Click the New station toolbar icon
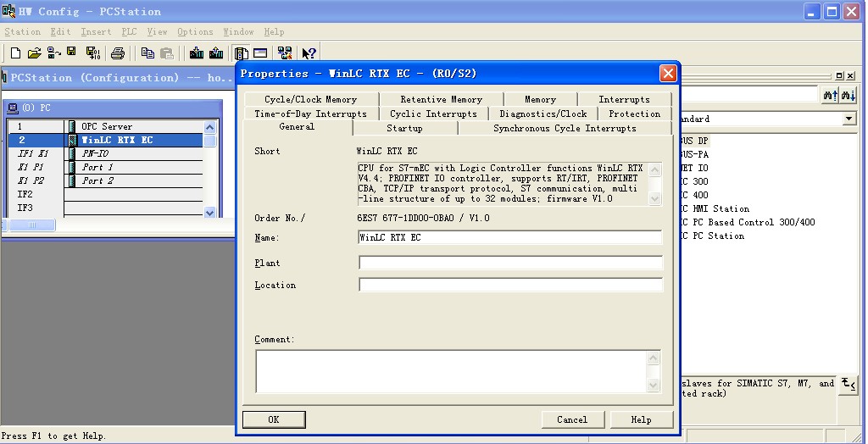 pyautogui.click(x=15, y=53)
